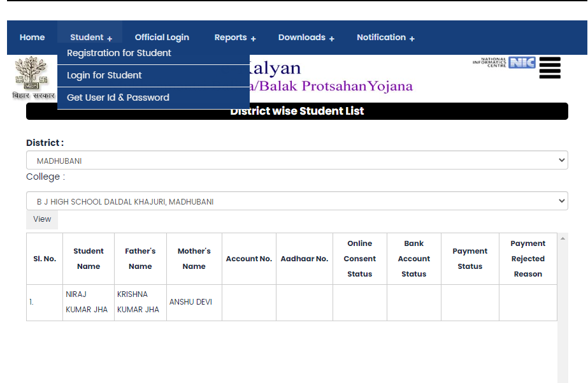Expand the Student menu
This screenshot has height=383, width=588.
tap(90, 38)
